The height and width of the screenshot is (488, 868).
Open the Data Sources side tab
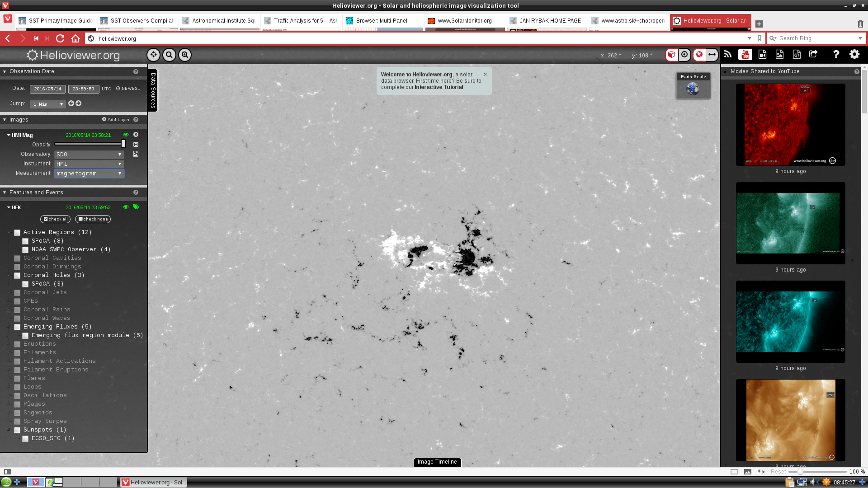[153, 90]
